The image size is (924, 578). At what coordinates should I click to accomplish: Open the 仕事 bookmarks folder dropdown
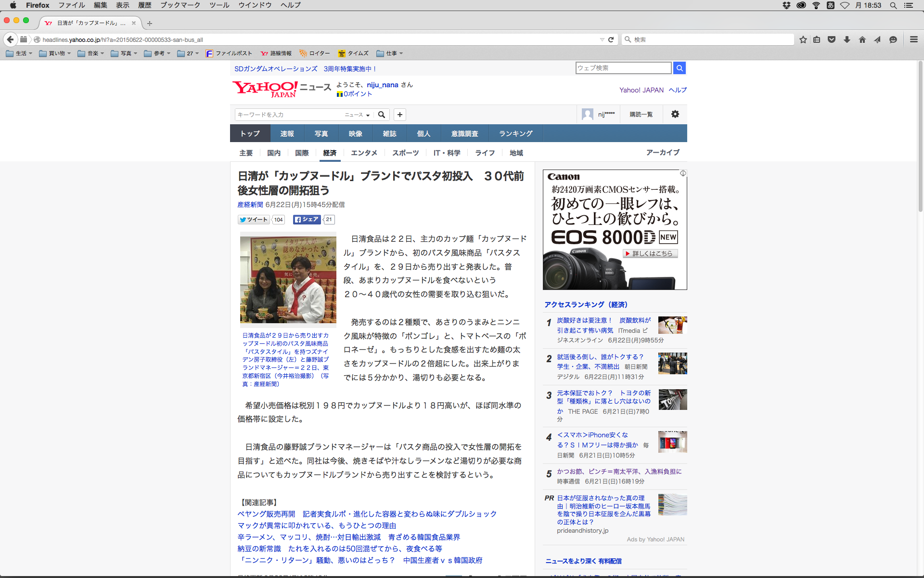390,53
